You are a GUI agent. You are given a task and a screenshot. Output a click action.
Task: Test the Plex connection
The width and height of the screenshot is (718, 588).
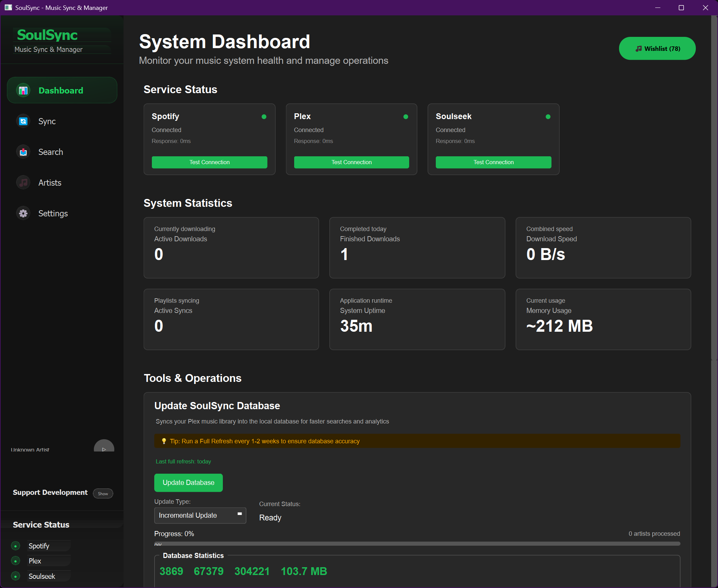[x=351, y=162]
